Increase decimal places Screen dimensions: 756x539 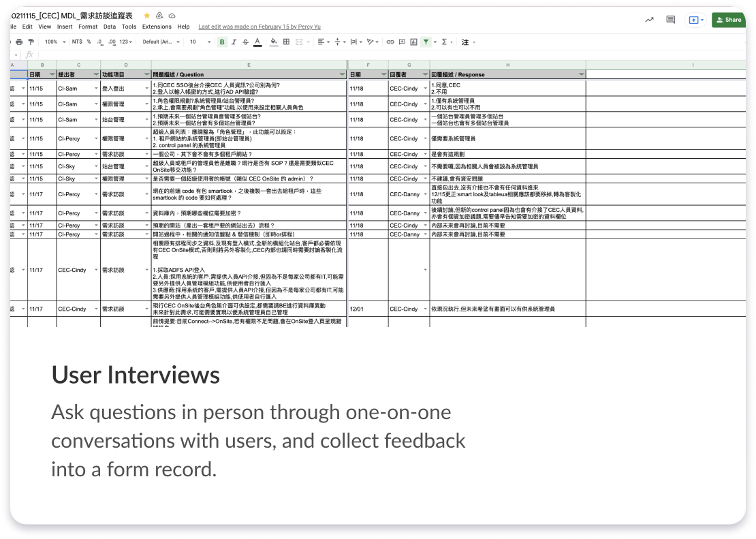click(x=112, y=42)
